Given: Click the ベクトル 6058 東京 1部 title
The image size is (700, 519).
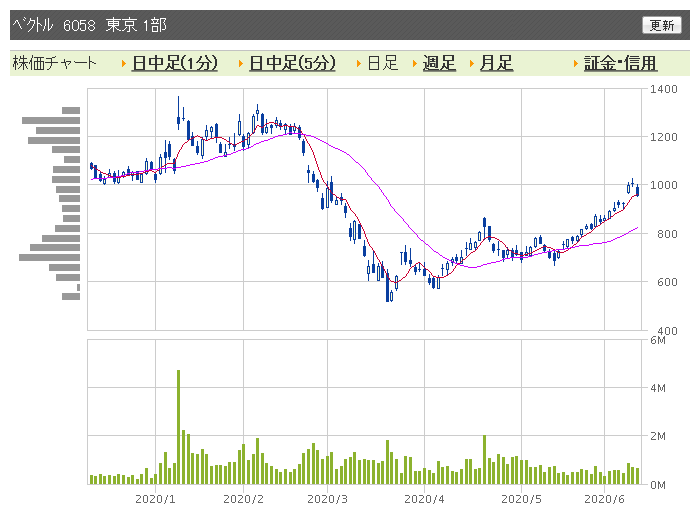Looking at the screenshot, I should tap(89, 25).
